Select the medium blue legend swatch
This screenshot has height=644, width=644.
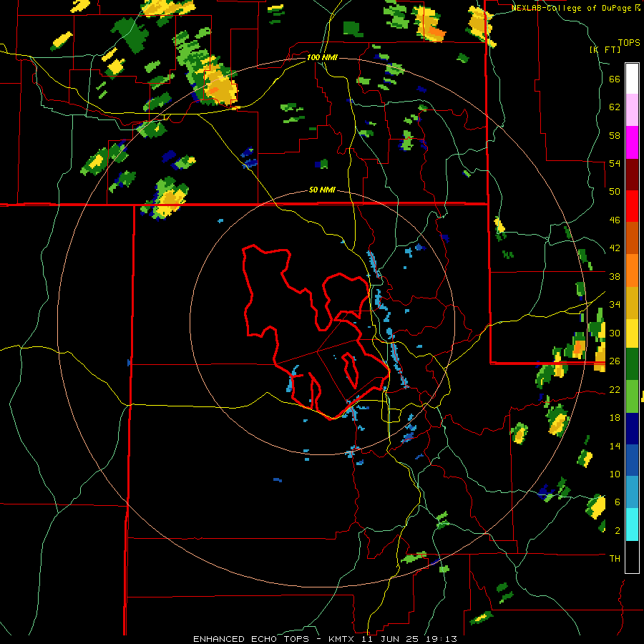[632, 460]
